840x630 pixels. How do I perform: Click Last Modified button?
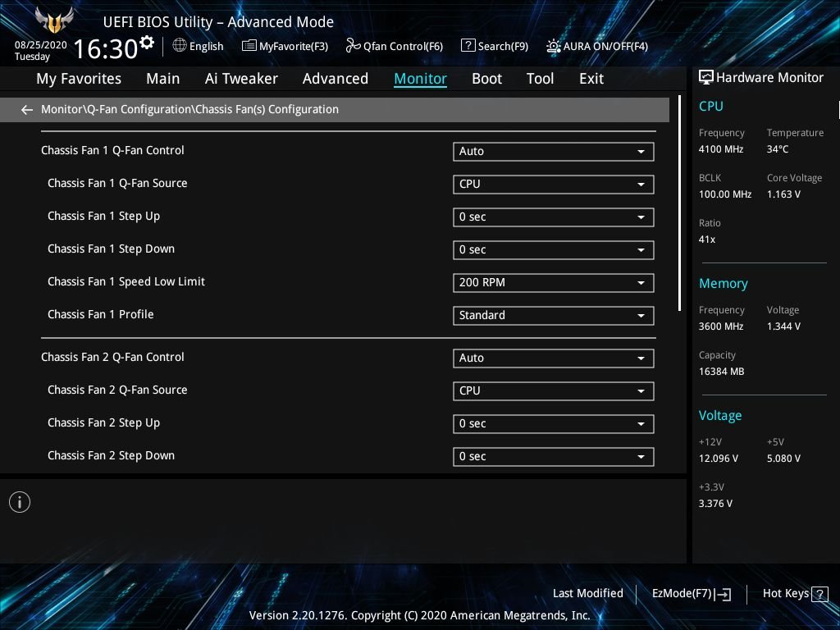tap(587, 594)
